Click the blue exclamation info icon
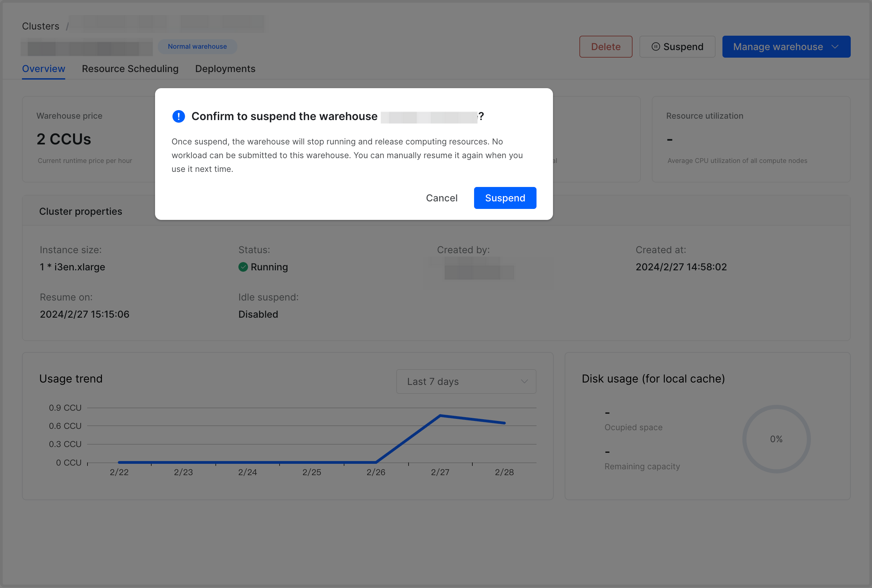This screenshot has width=872, height=588. (x=178, y=116)
